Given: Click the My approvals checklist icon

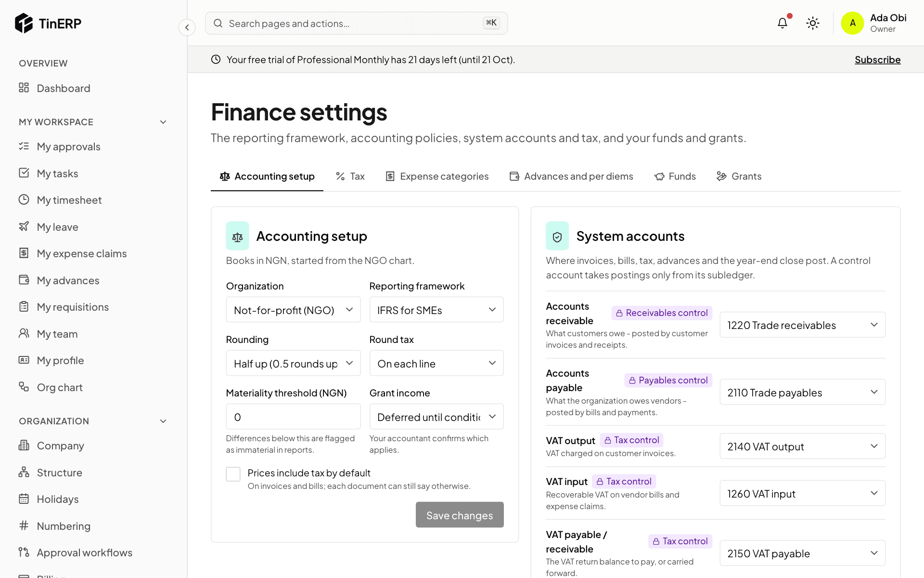Looking at the screenshot, I should (24, 146).
